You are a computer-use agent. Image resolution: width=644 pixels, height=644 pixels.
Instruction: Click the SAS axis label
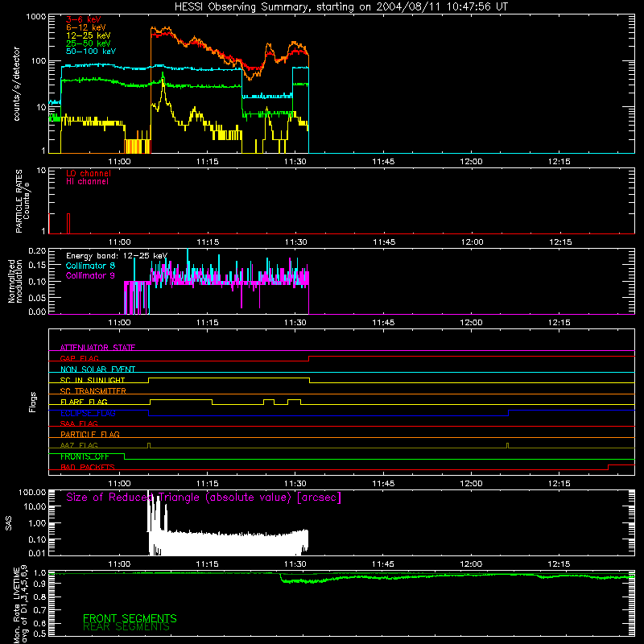pos(9,523)
